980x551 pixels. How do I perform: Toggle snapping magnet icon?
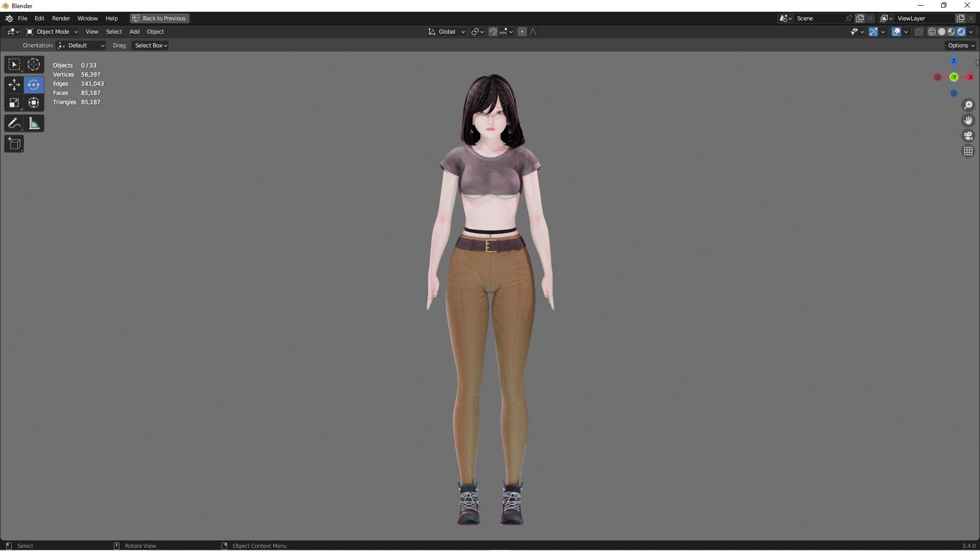point(493,32)
